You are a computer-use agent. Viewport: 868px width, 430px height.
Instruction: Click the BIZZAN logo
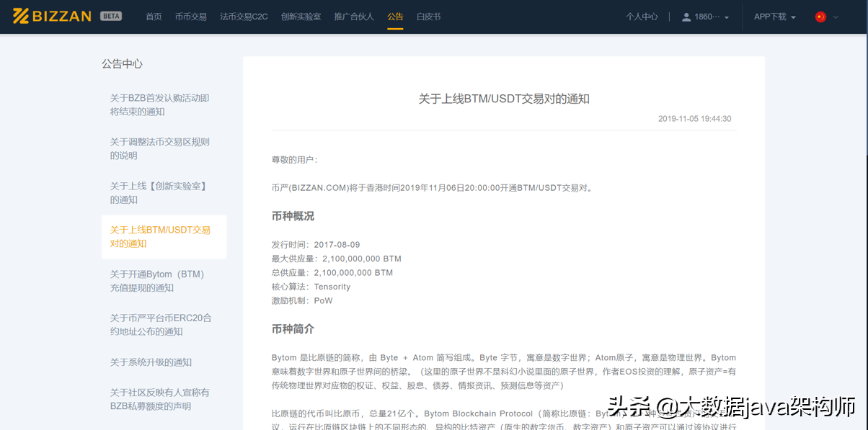52,16
